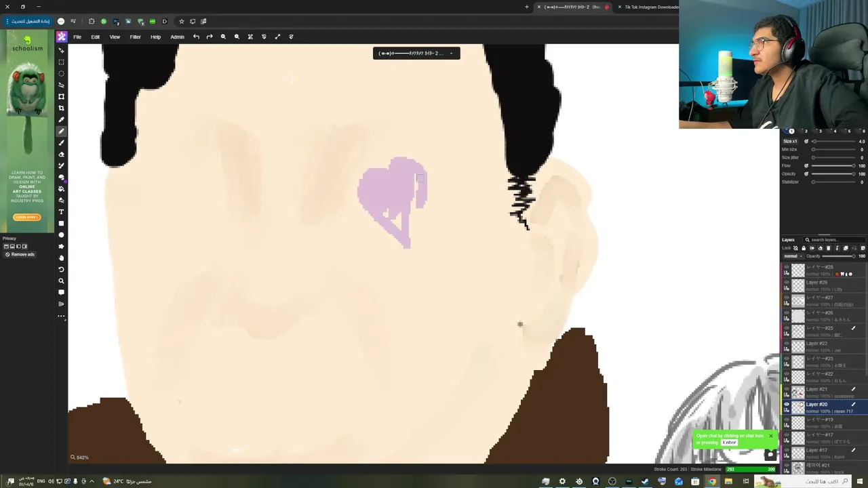This screenshot has height=488, width=868.
Task: Open the Edit menu
Action: click(96, 37)
